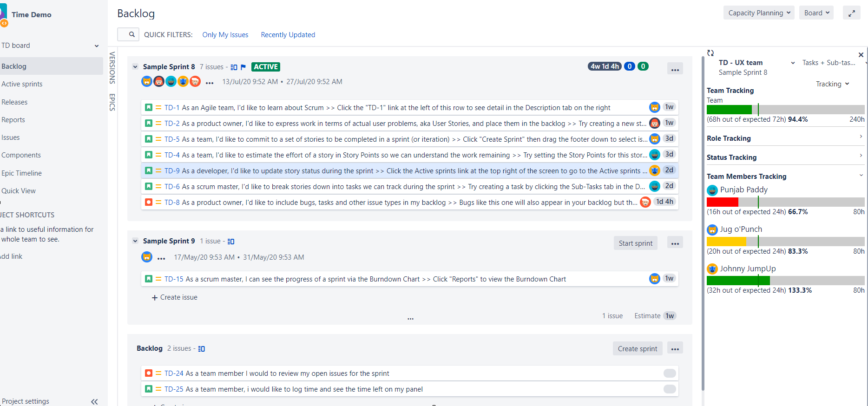
Task: Click the list detail icon beside Backlog 2 issues
Action: (202, 348)
